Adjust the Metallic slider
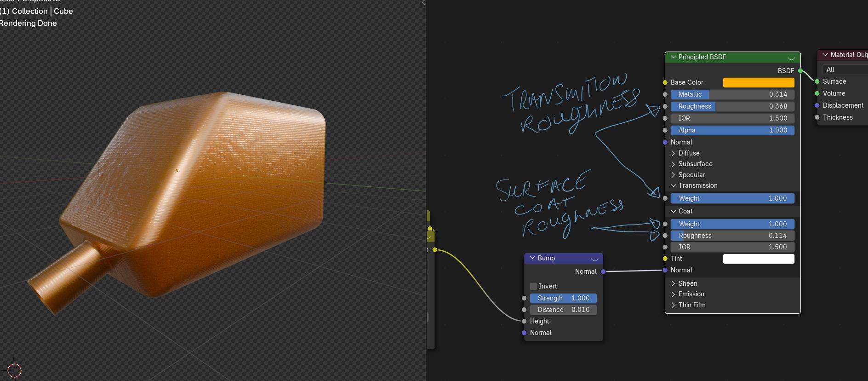Screen dimensions: 868x381 [x=732, y=94]
